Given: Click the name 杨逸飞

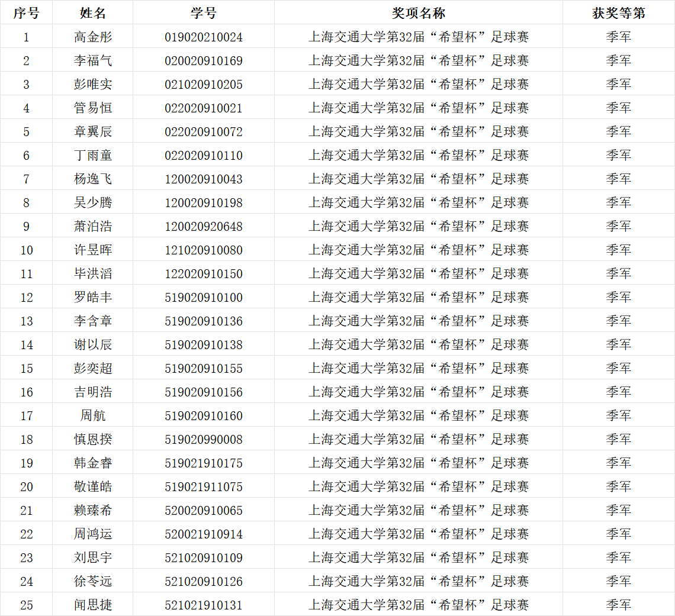Looking at the screenshot, I should pyautogui.click(x=92, y=179).
